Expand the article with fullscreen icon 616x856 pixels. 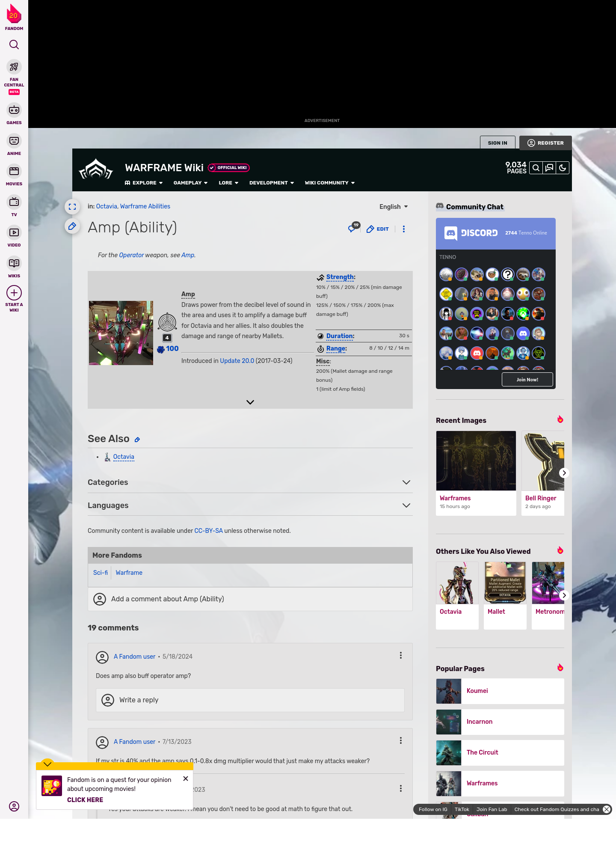72,207
